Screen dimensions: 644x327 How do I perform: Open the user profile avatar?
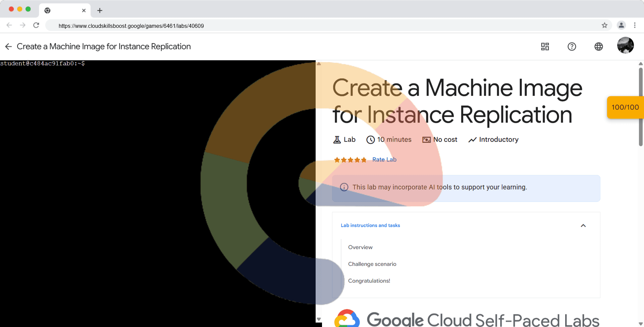626,45
